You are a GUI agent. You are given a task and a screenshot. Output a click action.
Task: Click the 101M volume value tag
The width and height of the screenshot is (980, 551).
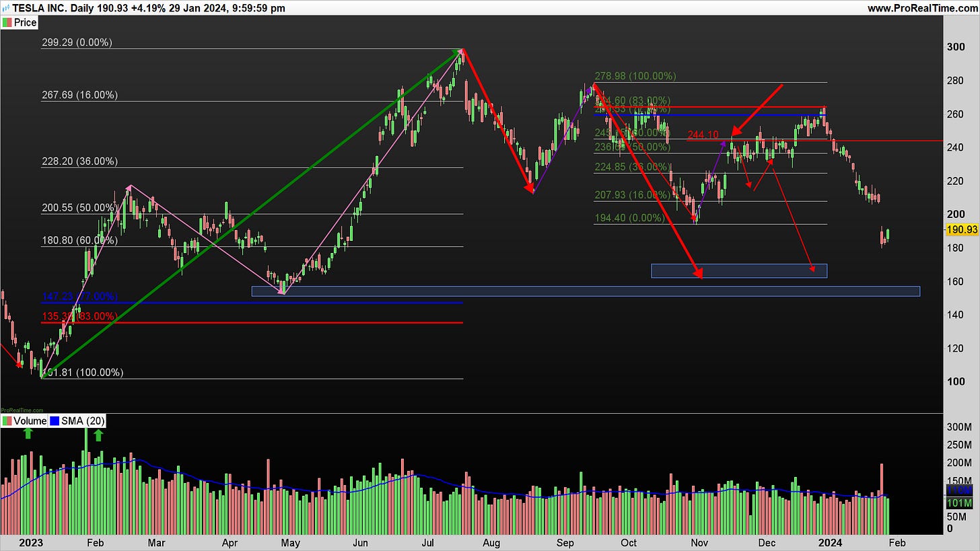tap(958, 503)
